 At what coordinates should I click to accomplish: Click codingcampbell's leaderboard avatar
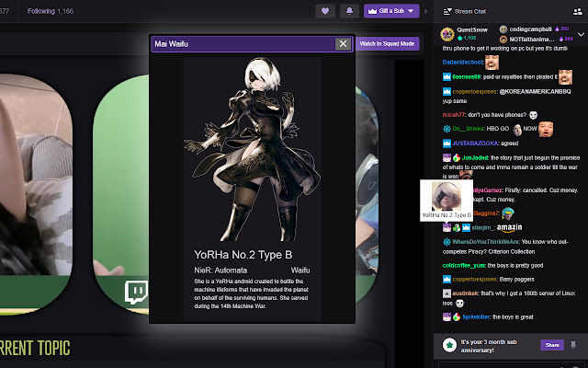pyautogui.click(x=503, y=29)
